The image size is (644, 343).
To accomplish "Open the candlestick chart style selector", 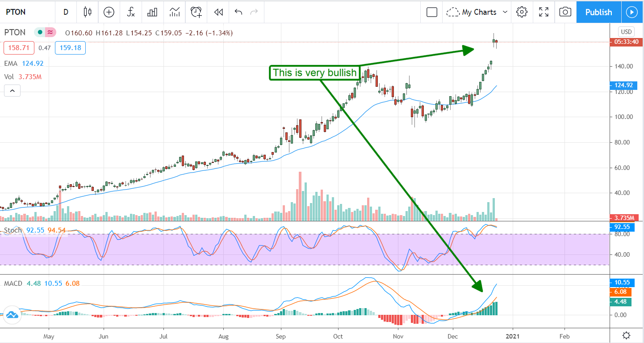I will point(88,12).
